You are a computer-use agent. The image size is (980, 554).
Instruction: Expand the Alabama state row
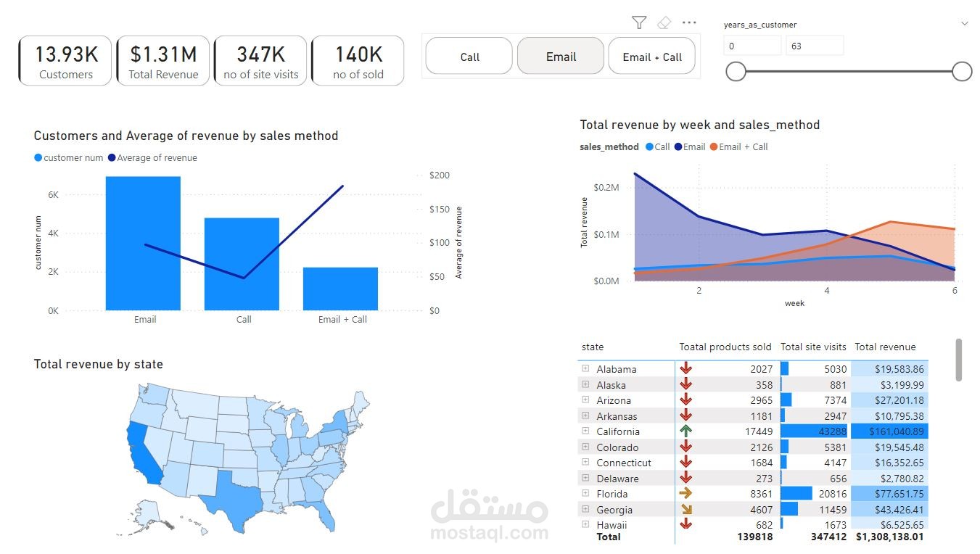tap(585, 369)
